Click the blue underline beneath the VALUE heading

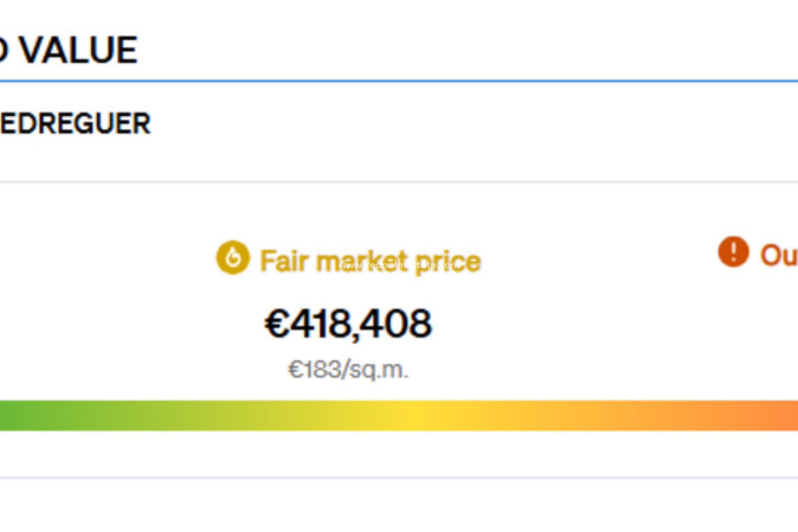(x=399, y=81)
